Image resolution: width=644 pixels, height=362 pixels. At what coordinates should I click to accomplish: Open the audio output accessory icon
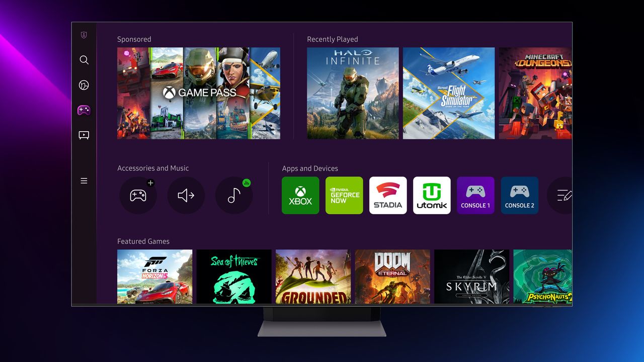pyautogui.click(x=186, y=196)
